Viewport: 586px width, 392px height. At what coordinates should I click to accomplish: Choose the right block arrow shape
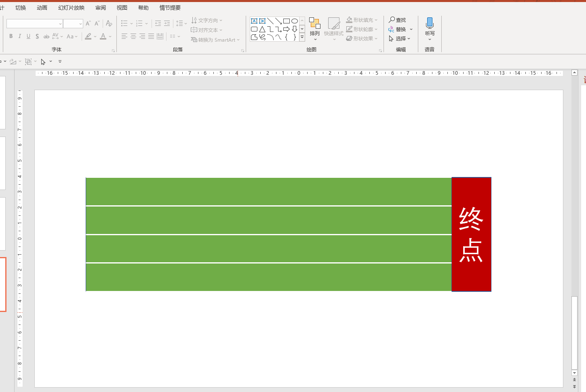(287, 29)
